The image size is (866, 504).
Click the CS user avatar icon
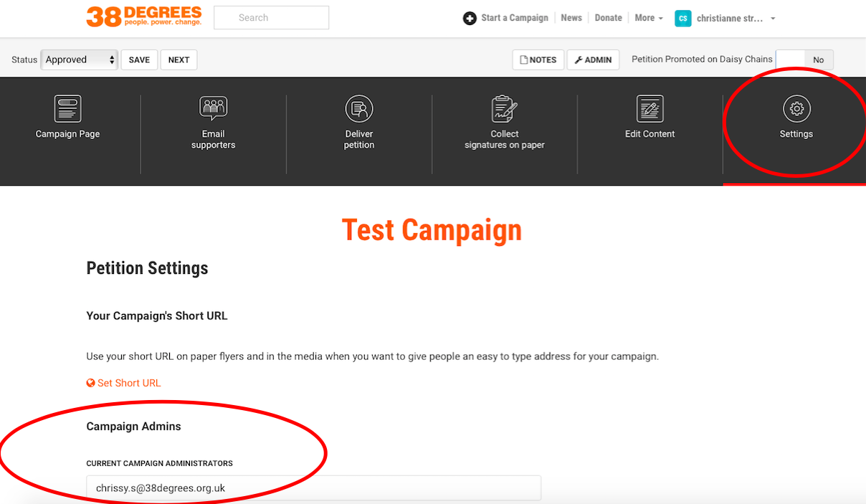pos(682,19)
